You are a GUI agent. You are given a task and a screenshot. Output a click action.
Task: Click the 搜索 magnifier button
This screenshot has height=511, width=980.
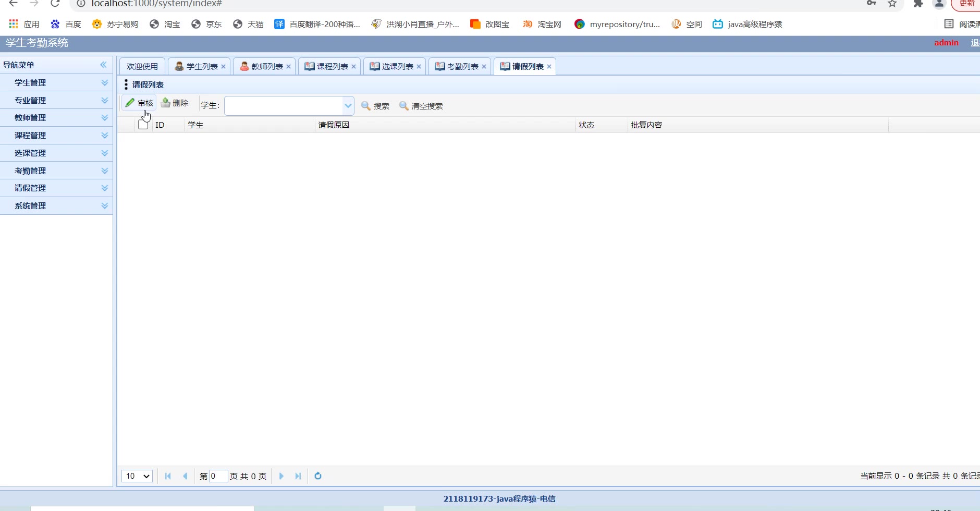[375, 106]
